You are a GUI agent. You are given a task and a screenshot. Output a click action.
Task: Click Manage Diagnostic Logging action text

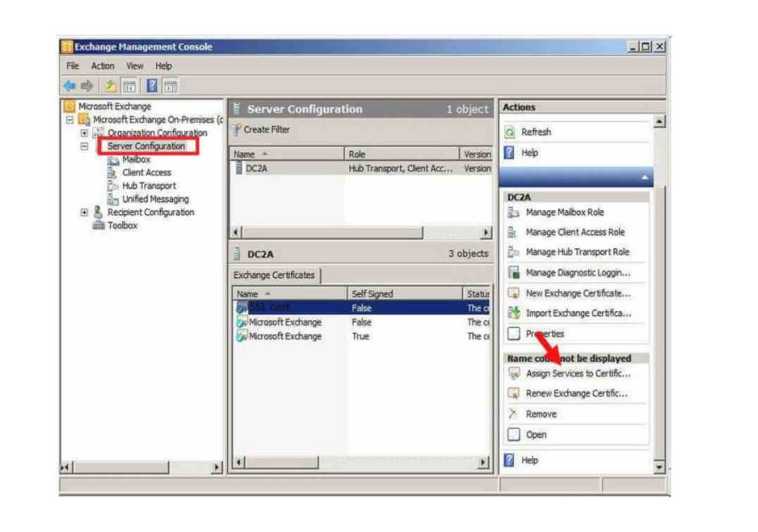point(578,273)
